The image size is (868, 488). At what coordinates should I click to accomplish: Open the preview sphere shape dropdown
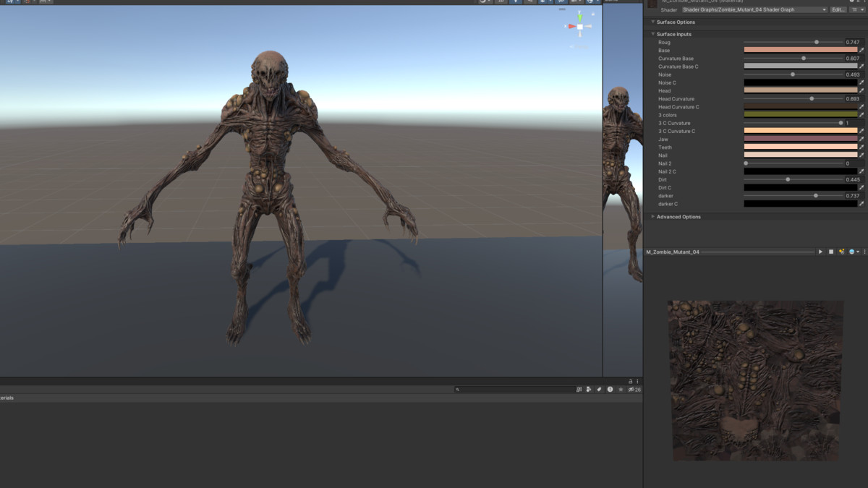[854, 252]
